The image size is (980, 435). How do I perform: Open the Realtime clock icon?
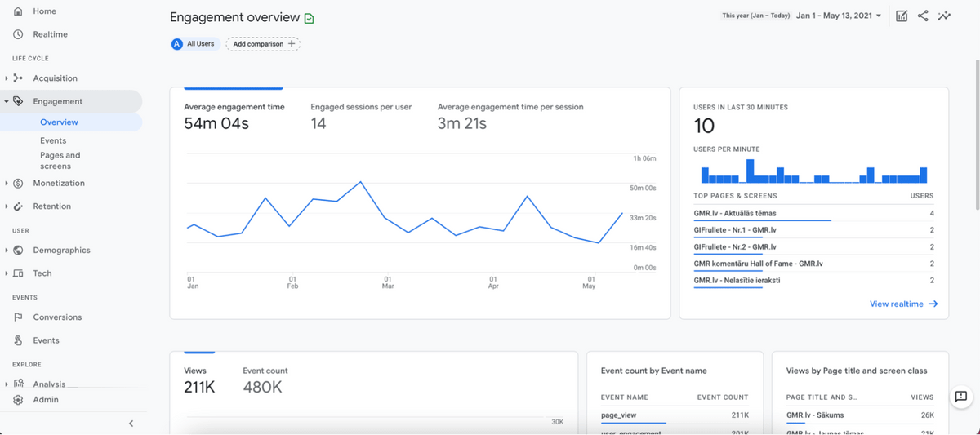tap(18, 34)
